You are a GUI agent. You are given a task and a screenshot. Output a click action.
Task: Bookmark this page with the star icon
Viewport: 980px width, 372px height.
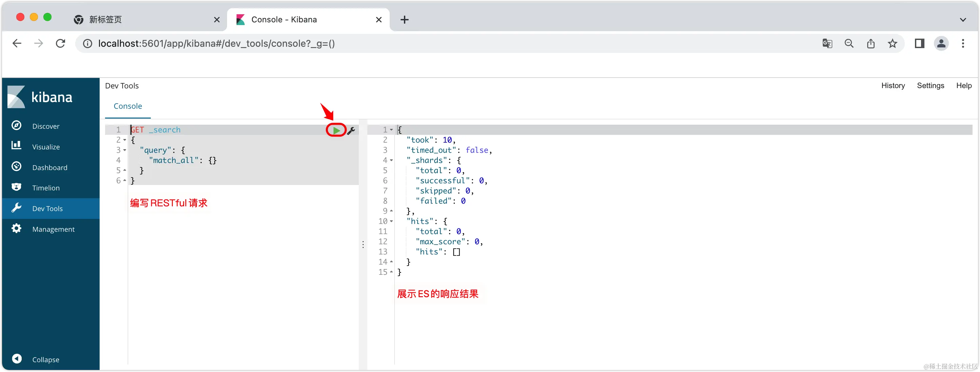click(892, 43)
